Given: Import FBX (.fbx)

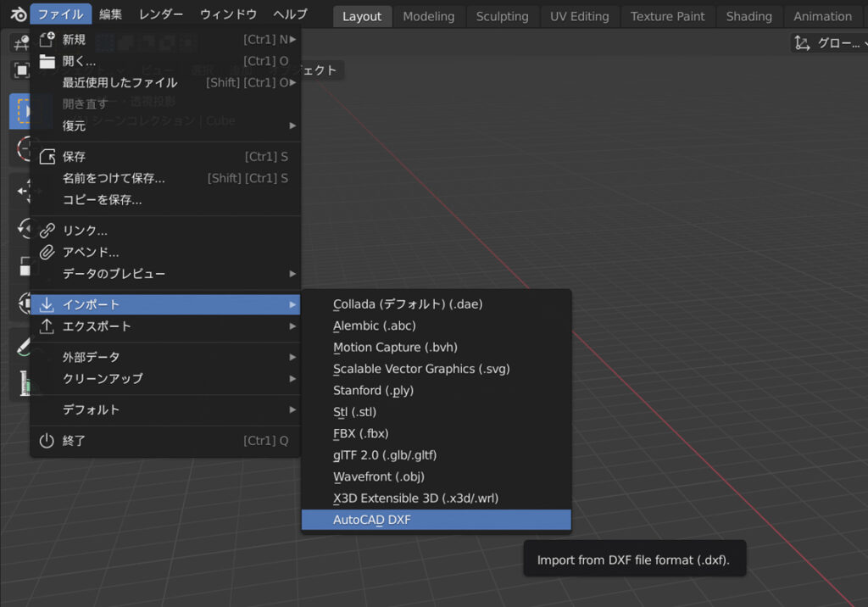Looking at the screenshot, I should click(437, 434).
